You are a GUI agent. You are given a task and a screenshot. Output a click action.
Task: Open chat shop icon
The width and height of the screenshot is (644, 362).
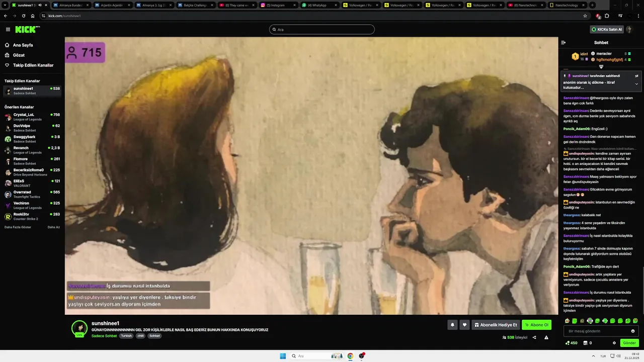585,343
